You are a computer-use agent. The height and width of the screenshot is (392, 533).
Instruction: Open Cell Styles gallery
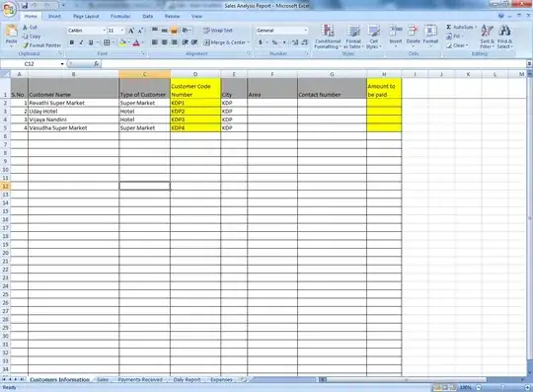(373, 37)
